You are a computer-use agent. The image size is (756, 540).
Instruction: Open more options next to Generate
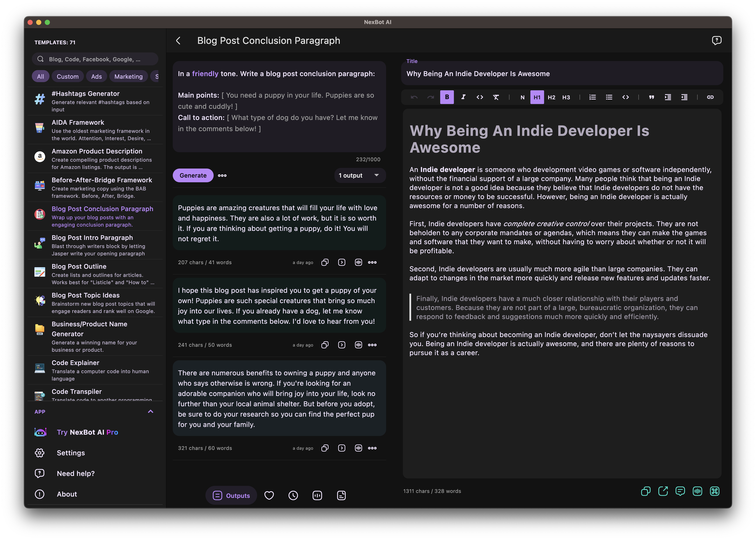[222, 175]
